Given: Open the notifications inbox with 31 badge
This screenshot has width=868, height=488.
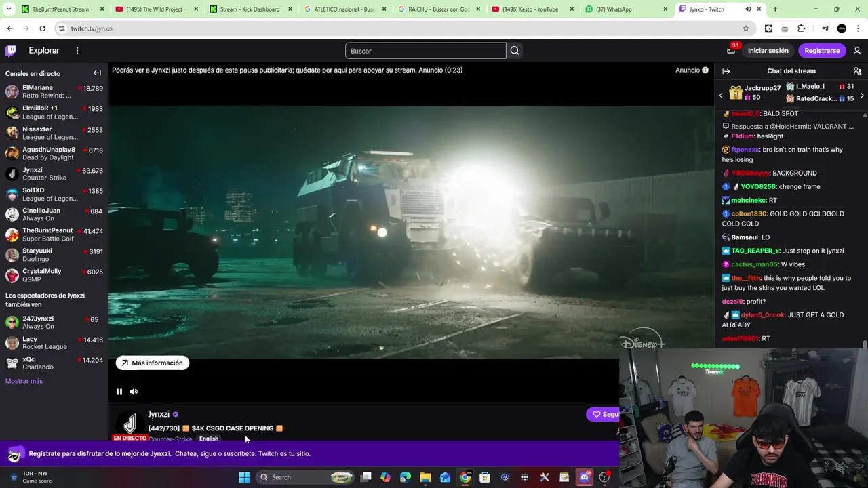Looking at the screenshot, I should point(731,51).
